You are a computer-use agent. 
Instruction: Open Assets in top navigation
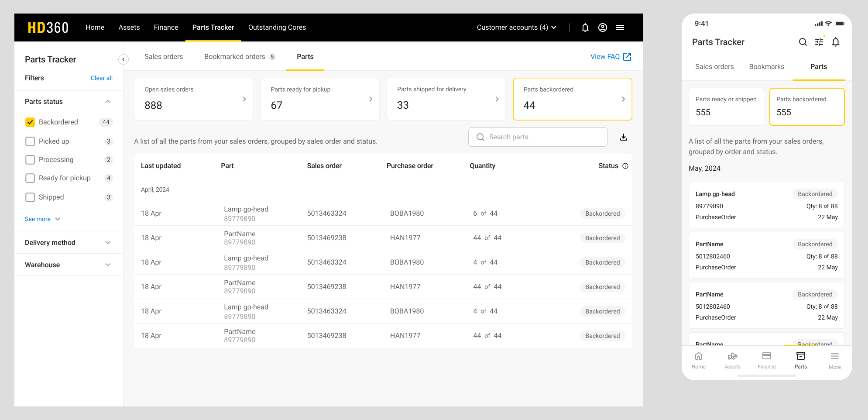pyautogui.click(x=129, y=28)
